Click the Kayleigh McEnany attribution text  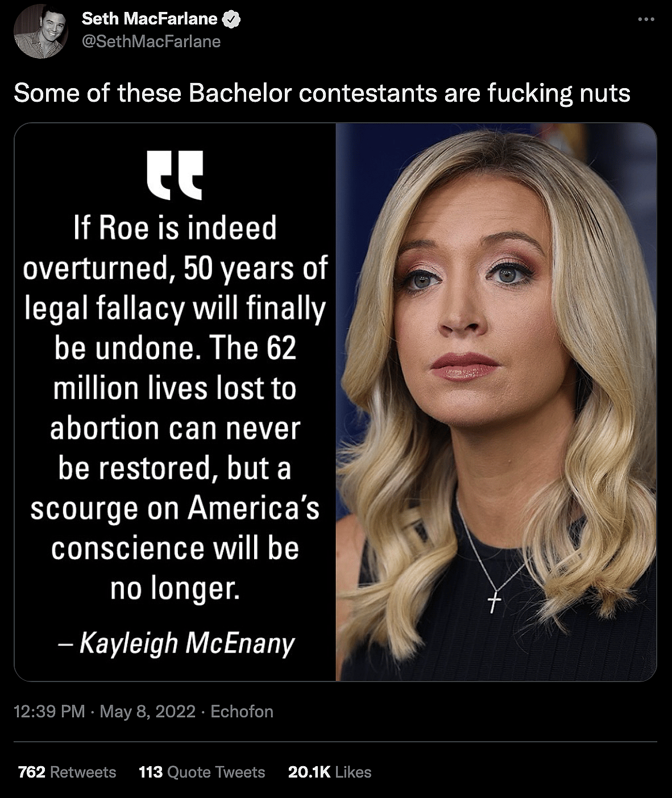(x=176, y=643)
